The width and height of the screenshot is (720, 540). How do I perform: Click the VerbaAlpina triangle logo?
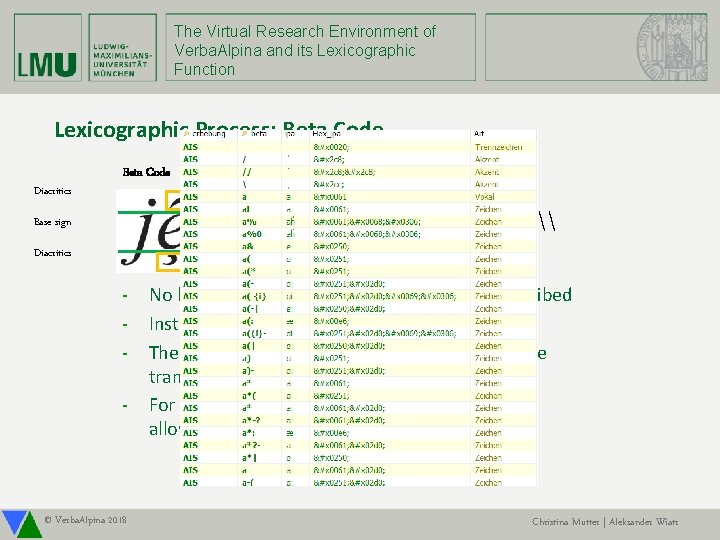22,524
